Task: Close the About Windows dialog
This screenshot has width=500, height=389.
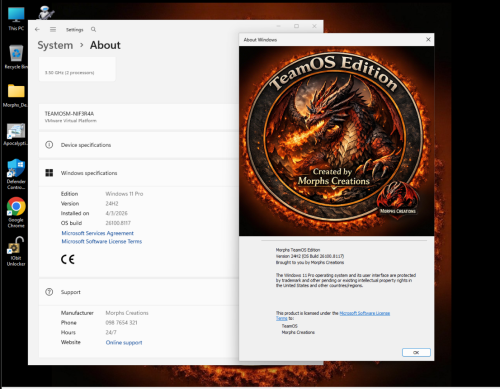Action: tap(428, 40)
